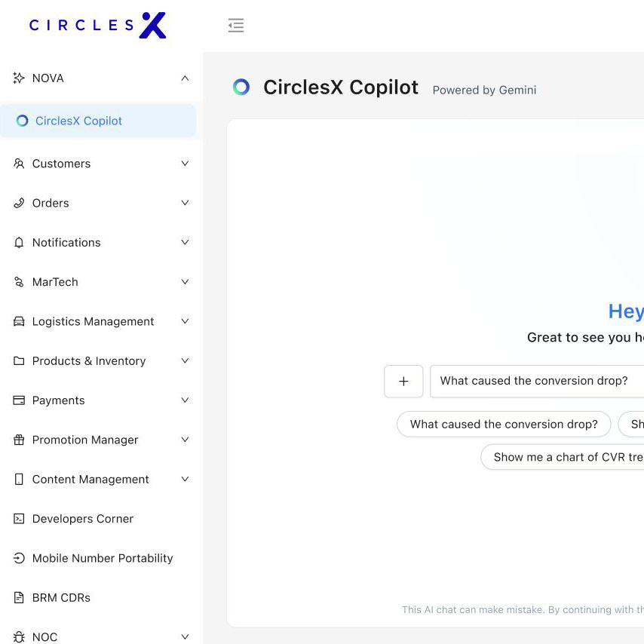Open the Payments menu
Image resolution: width=644 pixels, height=644 pixels.
point(98,400)
